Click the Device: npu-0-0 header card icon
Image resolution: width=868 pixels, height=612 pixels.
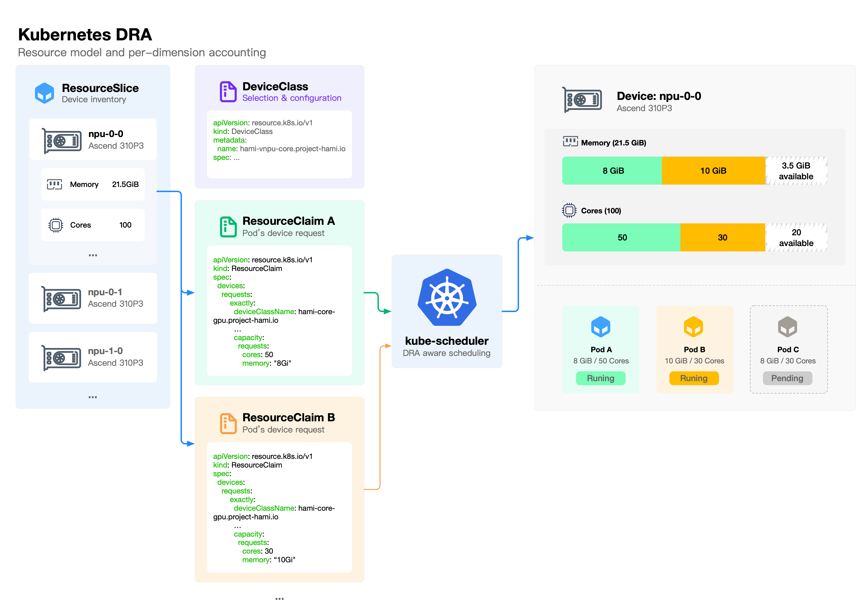pos(582,100)
